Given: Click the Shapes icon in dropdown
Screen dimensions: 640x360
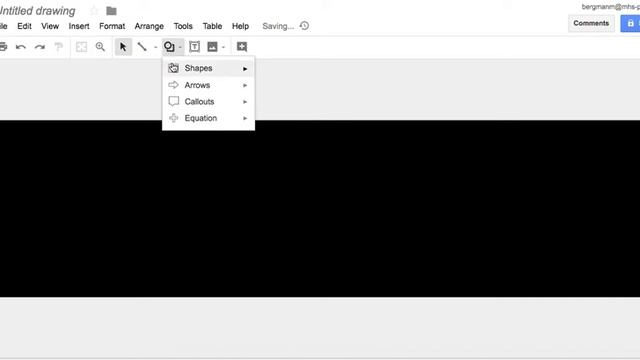Looking at the screenshot, I should 173,68.
